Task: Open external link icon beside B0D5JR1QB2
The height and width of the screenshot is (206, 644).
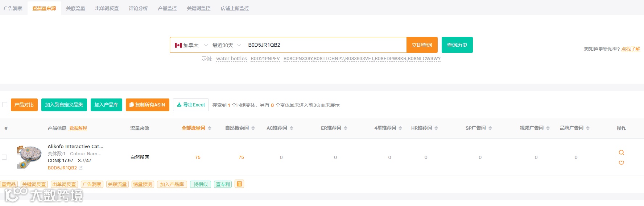Action: click(x=80, y=168)
